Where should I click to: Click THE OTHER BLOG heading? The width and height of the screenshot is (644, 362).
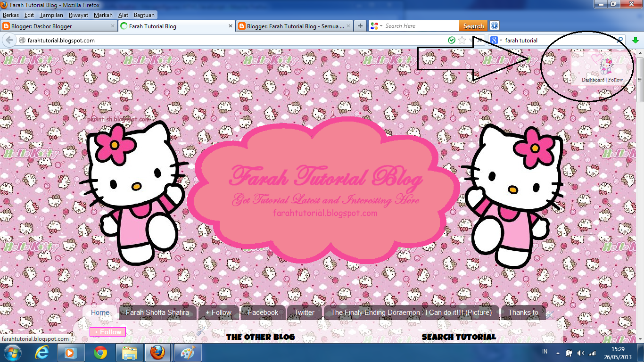pos(260,337)
